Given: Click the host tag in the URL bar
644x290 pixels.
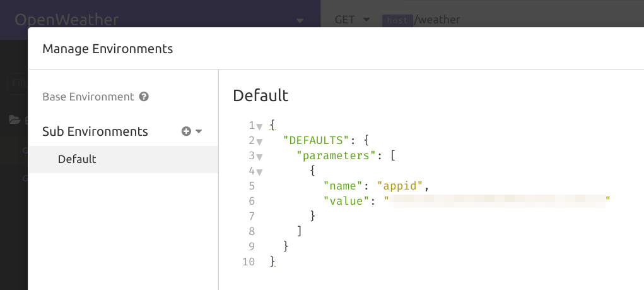Looking at the screenshot, I should (x=397, y=20).
